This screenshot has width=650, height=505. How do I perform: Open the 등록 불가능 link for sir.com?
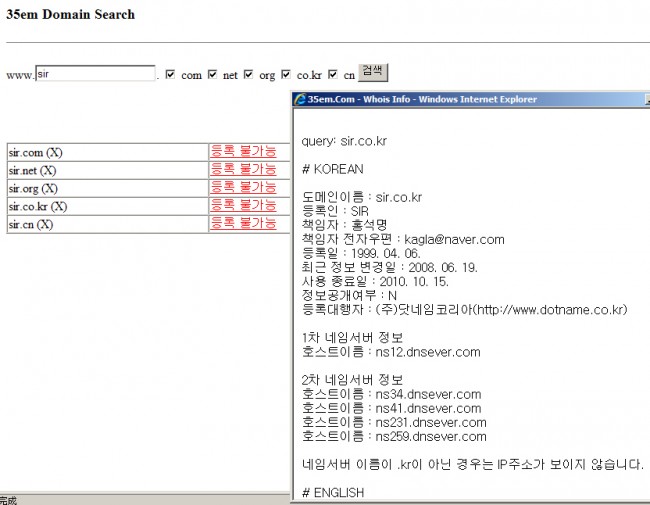point(243,152)
